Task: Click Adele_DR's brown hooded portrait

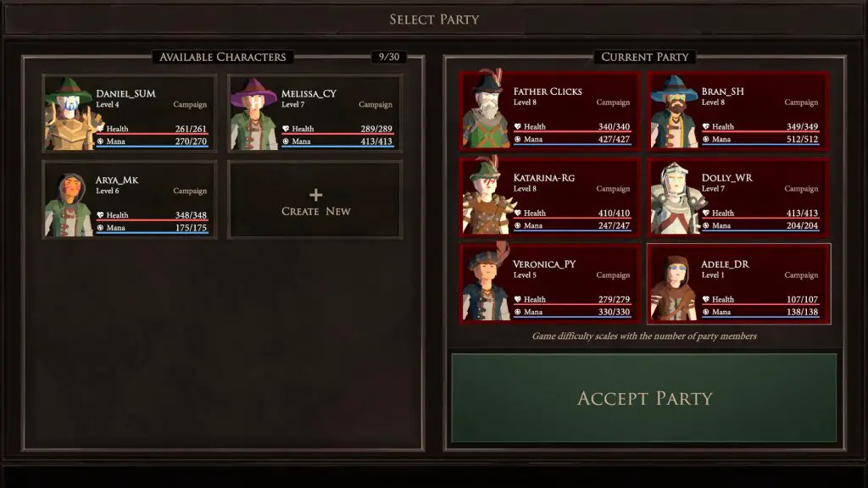Action: (674, 286)
